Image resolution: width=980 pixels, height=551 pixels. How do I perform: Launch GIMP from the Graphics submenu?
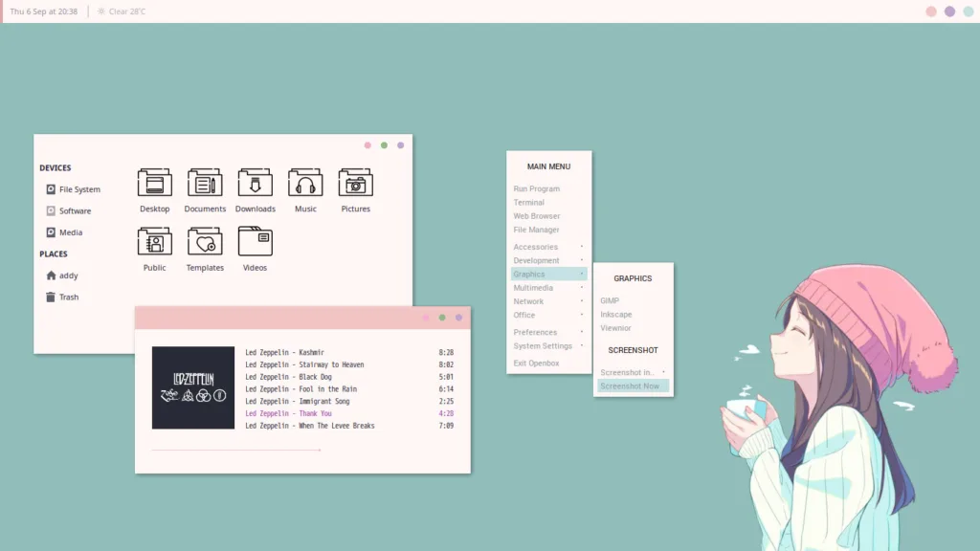point(610,300)
